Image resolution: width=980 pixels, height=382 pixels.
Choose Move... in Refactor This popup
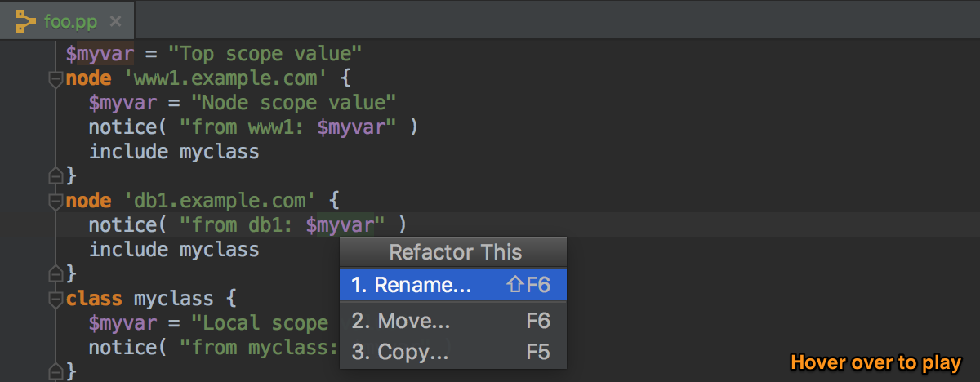(x=452, y=321)
